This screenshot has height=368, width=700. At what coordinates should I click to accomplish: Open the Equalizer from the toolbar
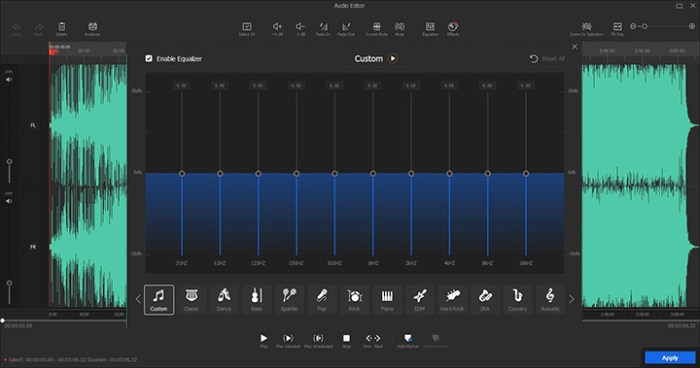[x=430, y=27]
